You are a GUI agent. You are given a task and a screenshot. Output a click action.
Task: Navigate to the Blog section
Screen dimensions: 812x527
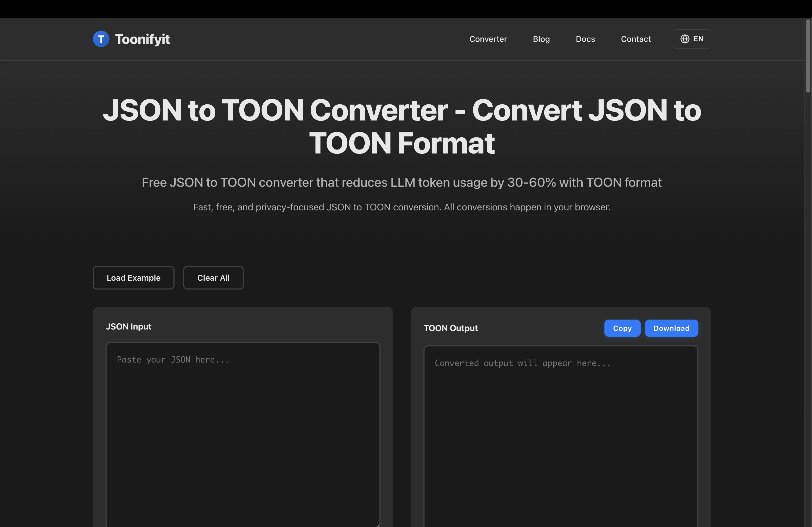[x=541, y=39]
